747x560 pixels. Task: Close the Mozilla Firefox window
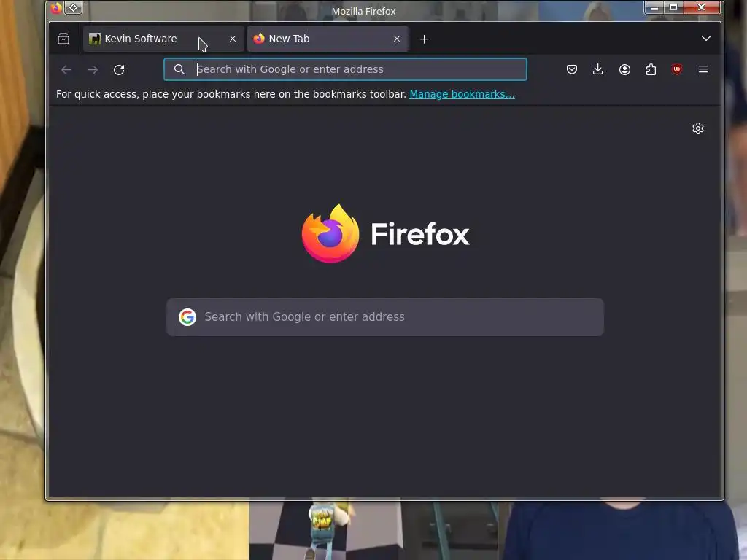701,7
